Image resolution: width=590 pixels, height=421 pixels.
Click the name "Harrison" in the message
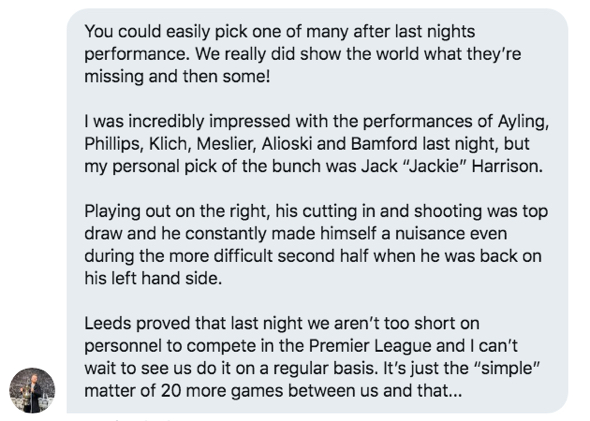(507, 166)
